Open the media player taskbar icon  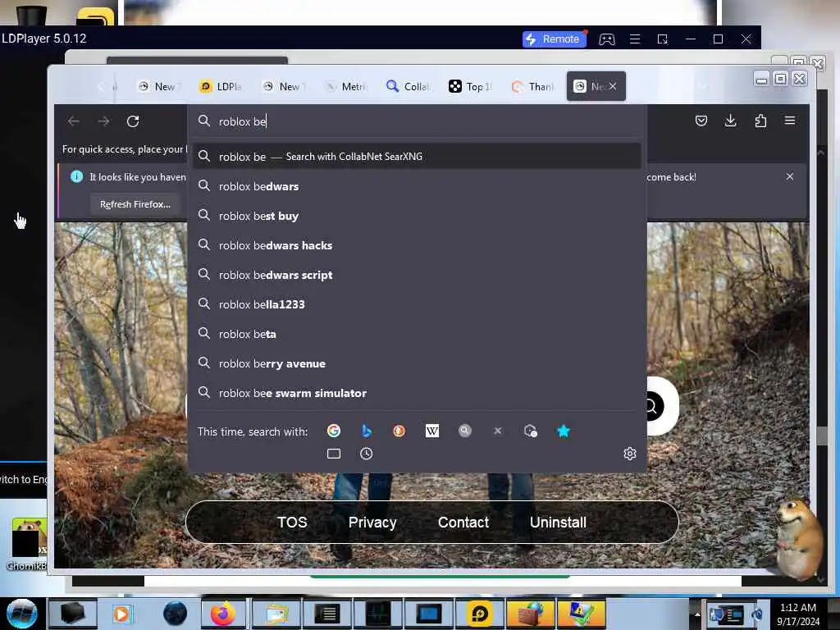(121, 614)
